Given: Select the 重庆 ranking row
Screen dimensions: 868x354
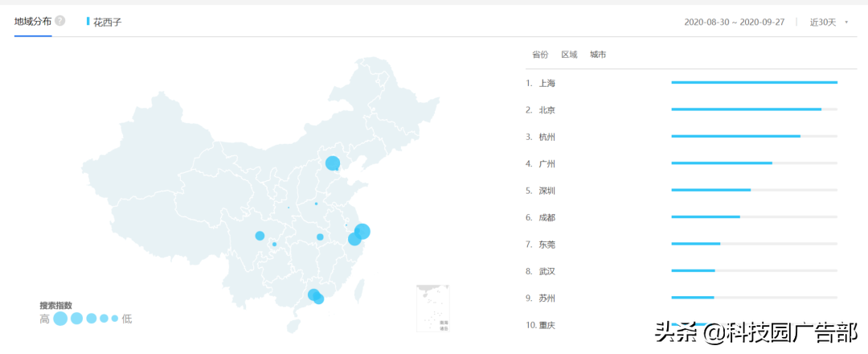Looking at the screenshot, I should click(682, 325).
